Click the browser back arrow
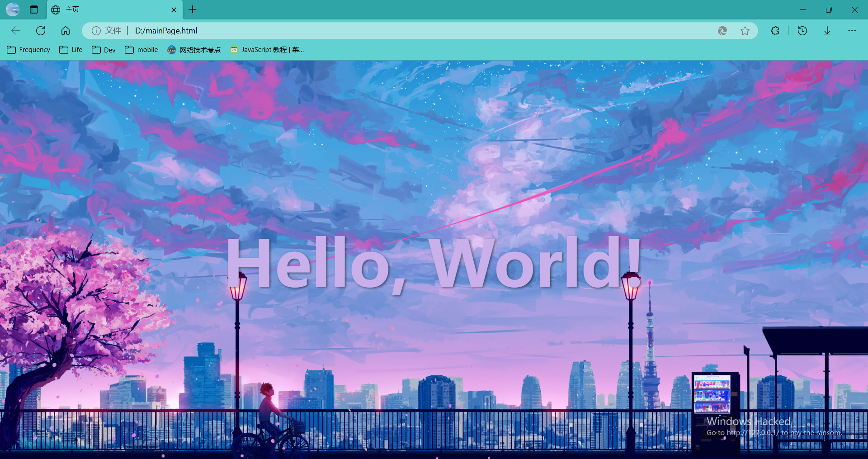 coord(16,31)
